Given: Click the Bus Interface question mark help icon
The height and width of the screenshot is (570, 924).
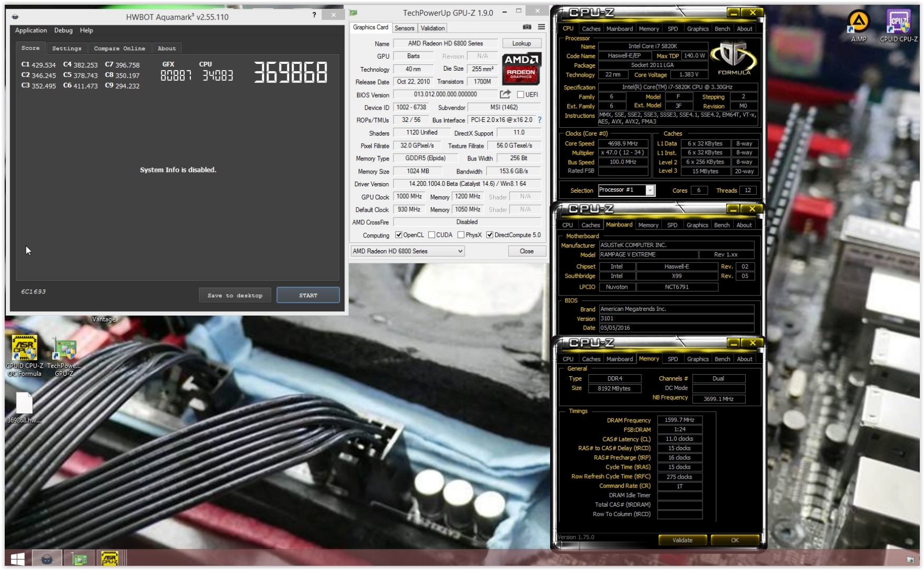Looking at the screenshot, I should pos(540,120).
